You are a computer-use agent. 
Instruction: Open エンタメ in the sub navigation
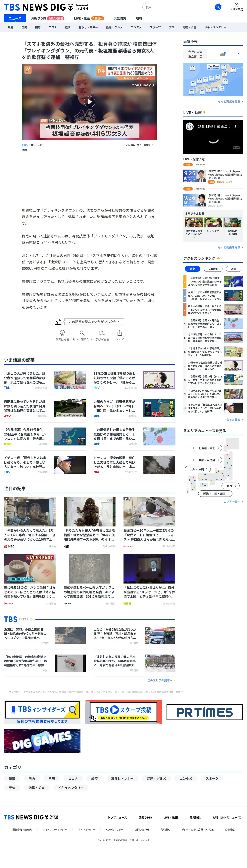[136, 27]
